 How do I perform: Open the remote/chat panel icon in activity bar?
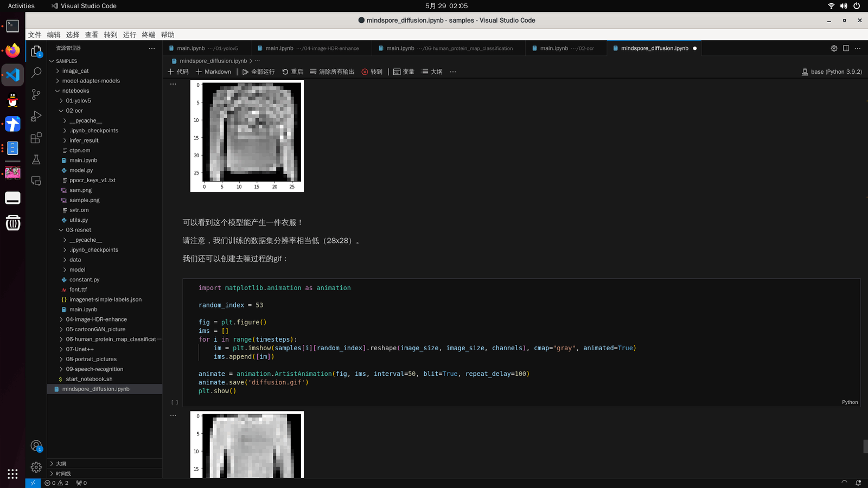coord(36,181)
